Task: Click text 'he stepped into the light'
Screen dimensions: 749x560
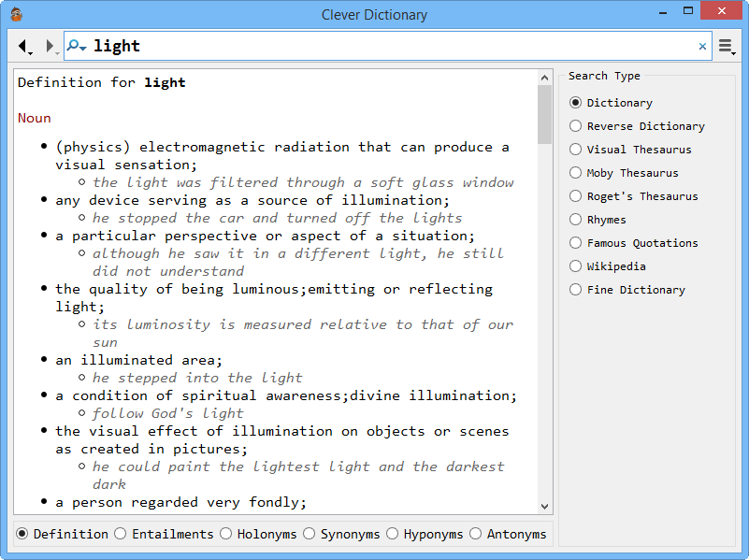Action: [197, 378]
